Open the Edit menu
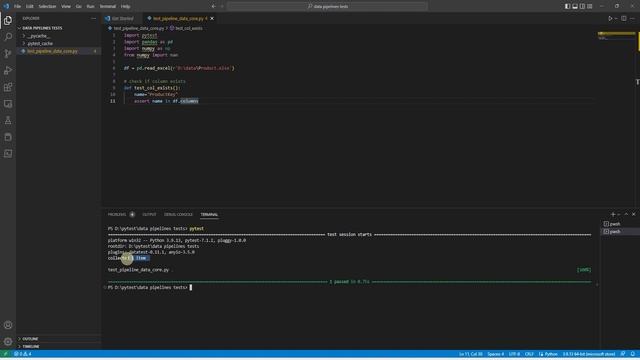The width and height of the screenshot is (640, 360). click(x=30, y=6)
